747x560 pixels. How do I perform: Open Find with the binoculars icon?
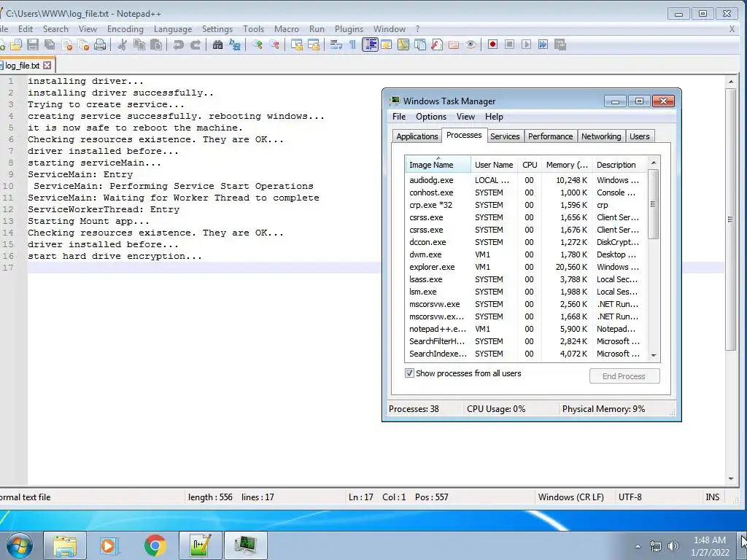pos(217,44)
